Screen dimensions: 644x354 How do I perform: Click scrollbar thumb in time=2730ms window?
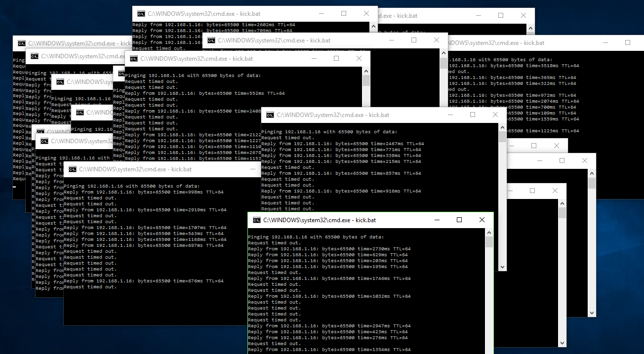click(489, 242)
